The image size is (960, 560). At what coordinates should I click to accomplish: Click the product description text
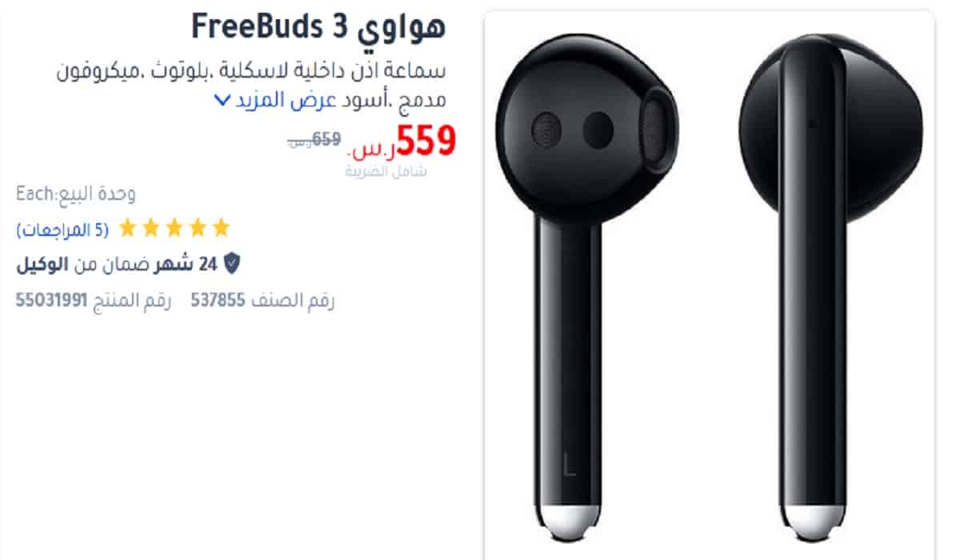tap(250, 84)
